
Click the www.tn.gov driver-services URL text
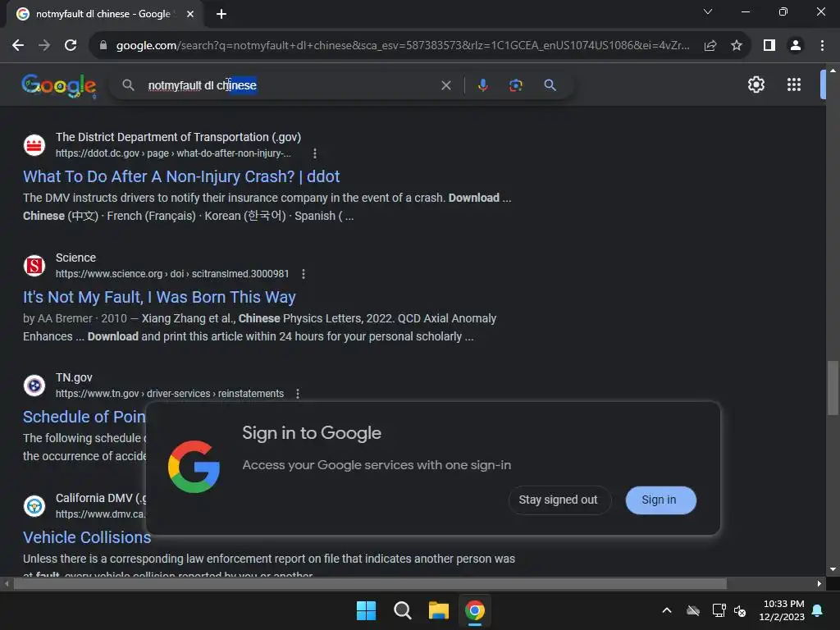pos(170,394)
